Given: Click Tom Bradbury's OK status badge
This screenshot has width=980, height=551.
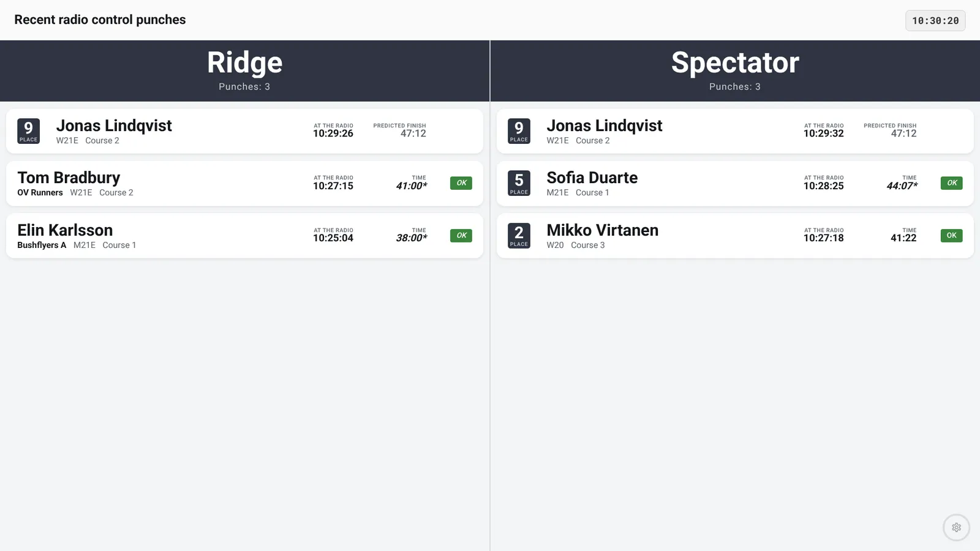Looking at the screenshot, I should tap(461, 183).
